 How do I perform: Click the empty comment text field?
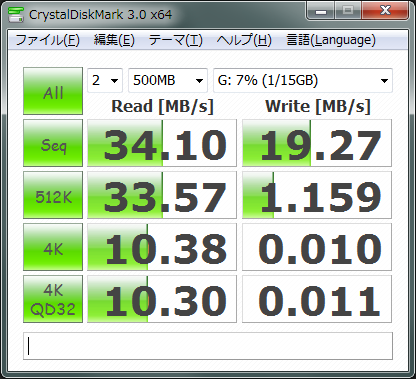point(208,346)
